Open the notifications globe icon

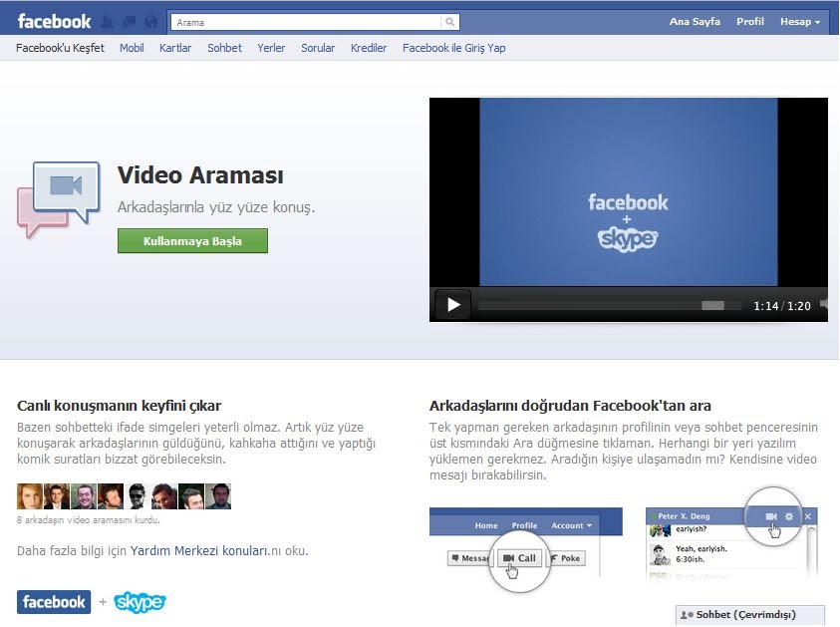[151, 22]
